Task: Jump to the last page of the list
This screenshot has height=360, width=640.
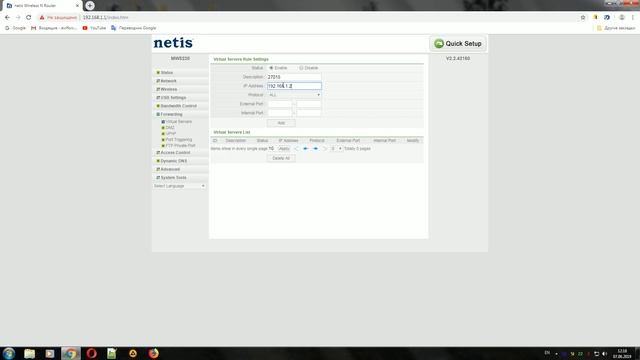Action: [x=325, y=149]
